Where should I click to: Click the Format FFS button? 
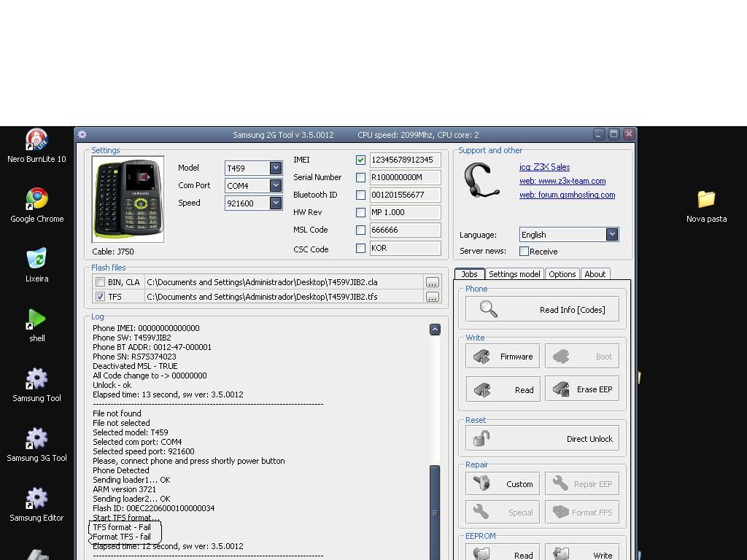click(582, 513)
